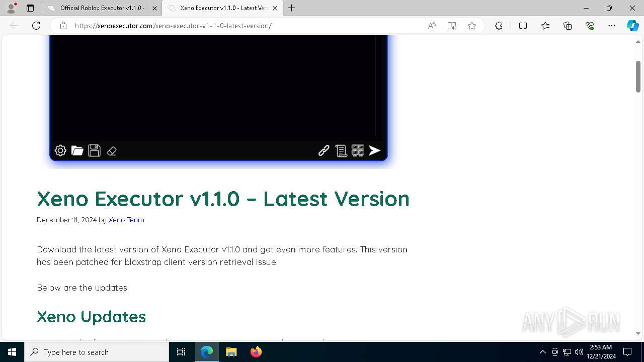
Task: Open Collections panel
Action: point(568,26)
